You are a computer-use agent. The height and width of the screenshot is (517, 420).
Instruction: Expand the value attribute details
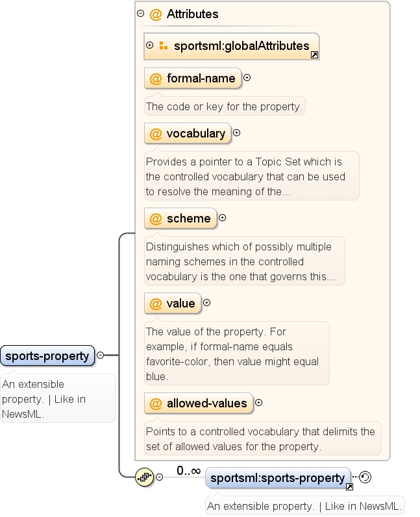pyautogui.click(x=207, y=303)
